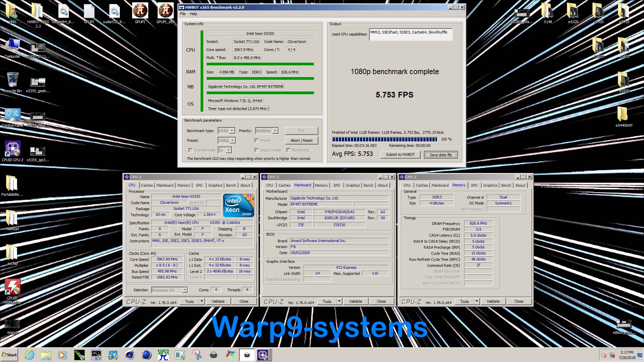Enable the Monitoring checkbox
Screen dimensions: 644x362
tap(288, 150)
